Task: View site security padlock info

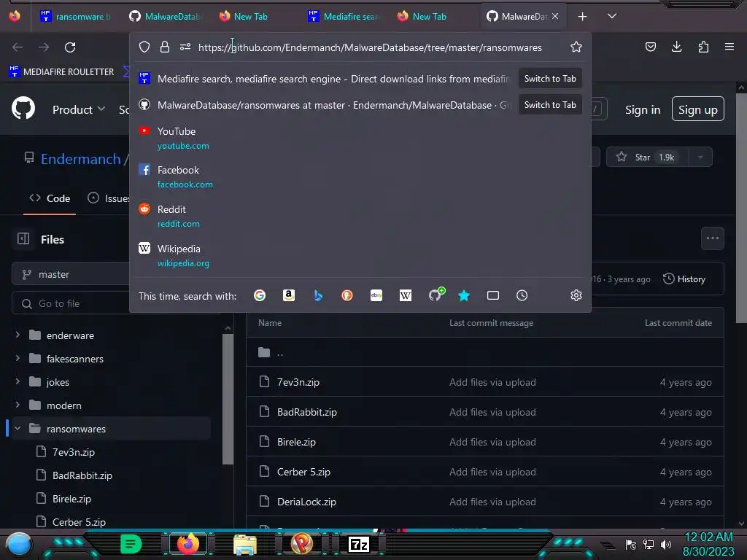Action: (x=165, y=47)
